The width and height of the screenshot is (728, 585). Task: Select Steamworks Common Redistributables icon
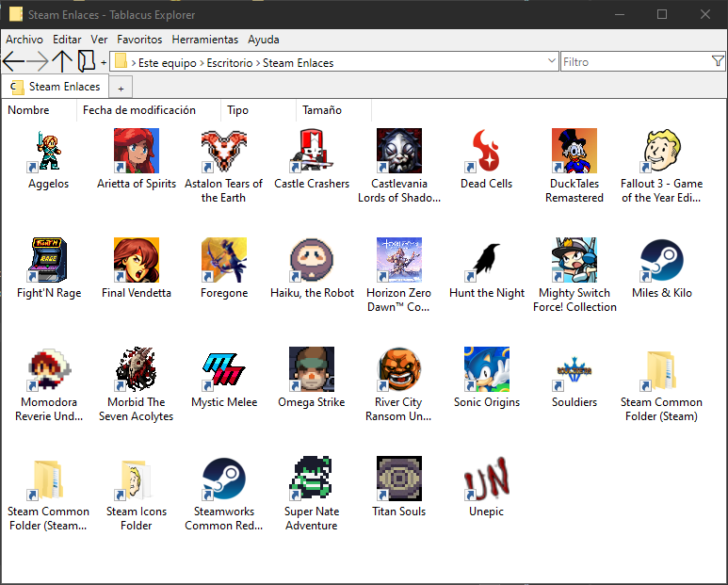pyautogui.click(x=224, y=479)
